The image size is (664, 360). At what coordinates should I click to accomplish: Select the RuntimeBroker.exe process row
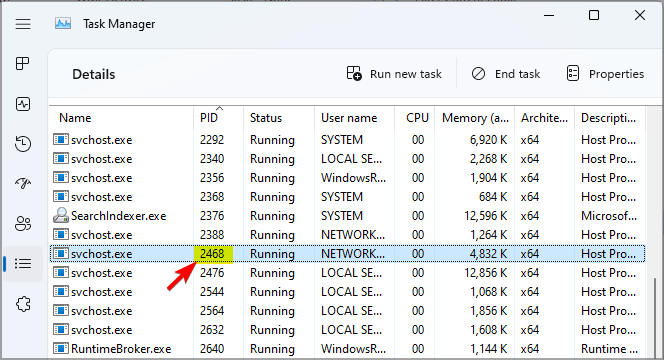(x=347, y=349)
